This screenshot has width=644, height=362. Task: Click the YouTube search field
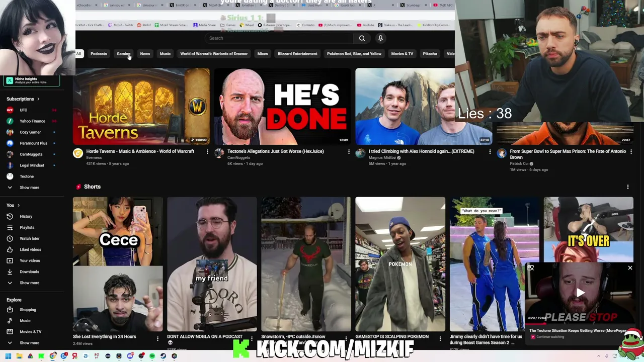click(x=280, y=38)
